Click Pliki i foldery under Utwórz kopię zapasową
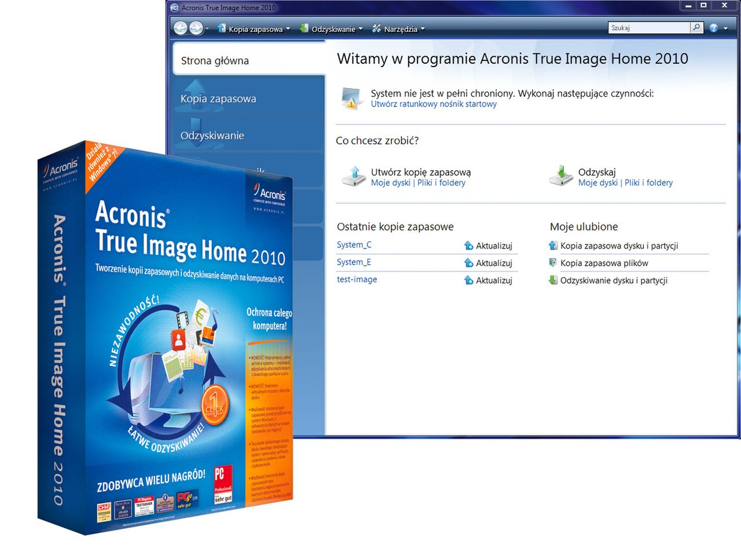This screenshot has height=560, width=741. (441, 183)
